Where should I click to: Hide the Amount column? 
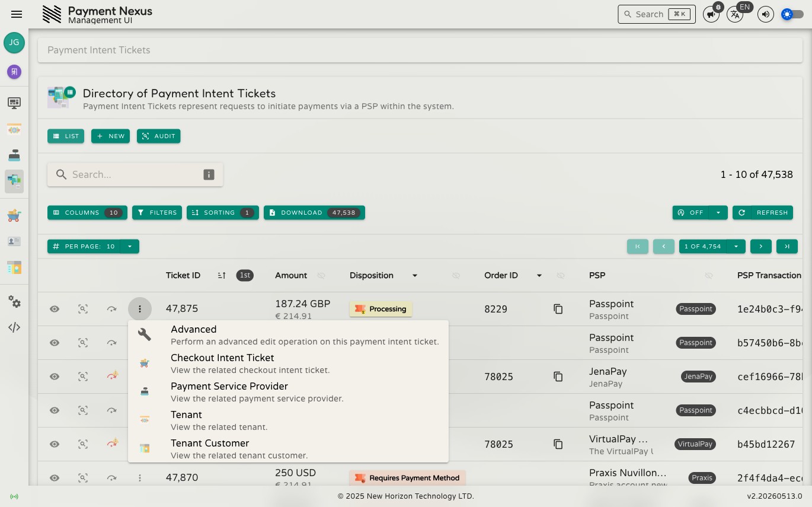pos(321,276)
